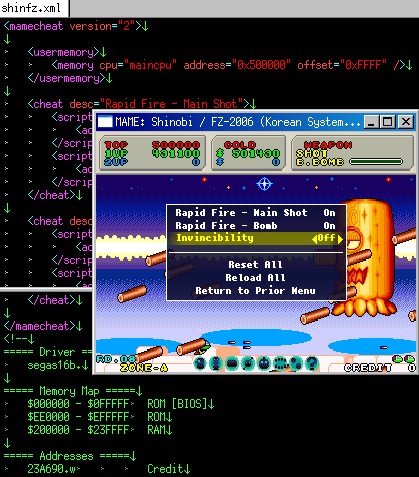Toggle Rapid Fire - Main Shot On value

(329, 213)
